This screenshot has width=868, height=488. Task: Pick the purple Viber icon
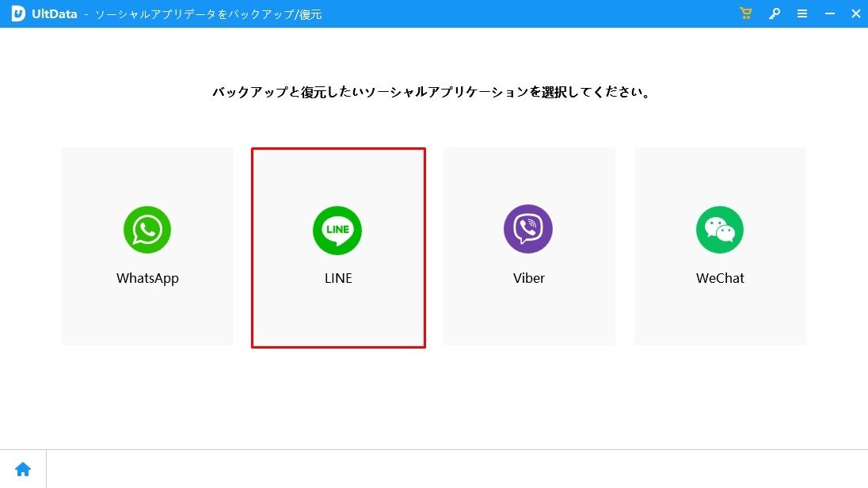click(528, 229)
